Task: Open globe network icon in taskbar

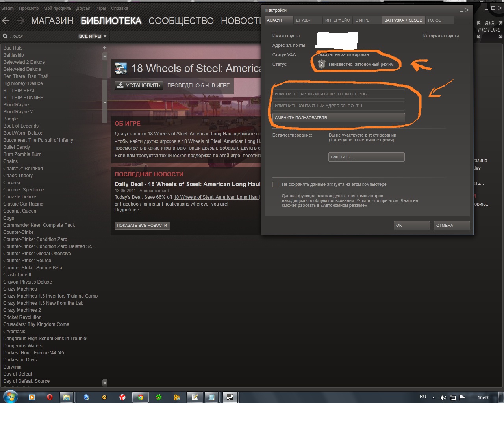Action: tap(86, 397)
